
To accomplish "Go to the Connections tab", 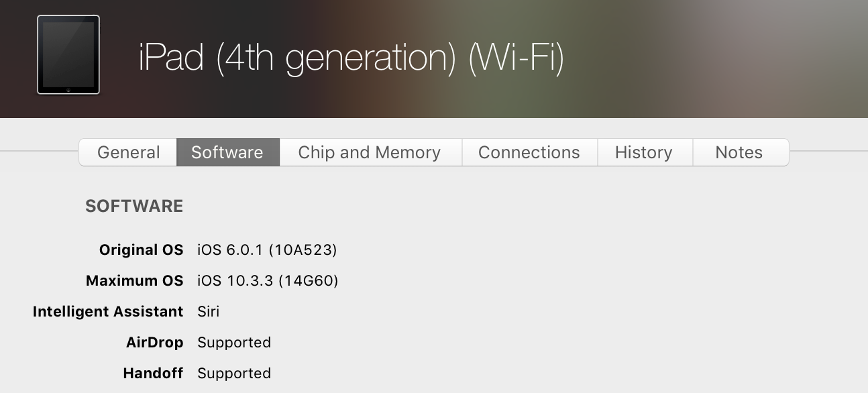I will [529, 152].
